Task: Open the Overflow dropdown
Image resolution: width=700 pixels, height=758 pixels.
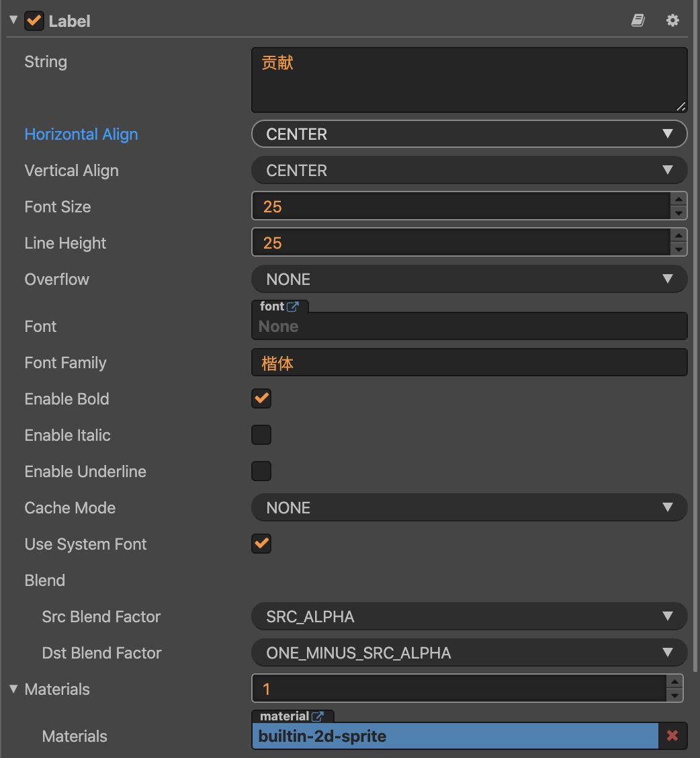Action: (x=469, y=279)
